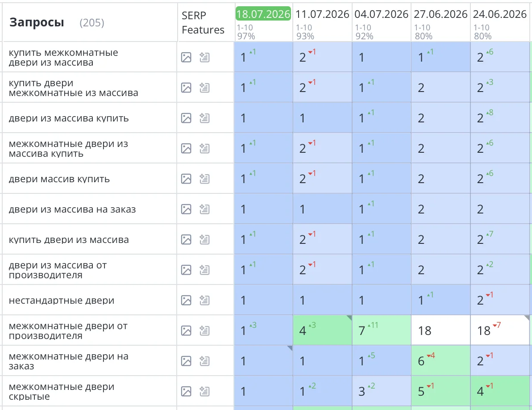Image resolution: width=532 pixels, height=410 pixels.
Task: Click image icon for 'двери из массива на заказ'
Action: (x=186, y=209)
